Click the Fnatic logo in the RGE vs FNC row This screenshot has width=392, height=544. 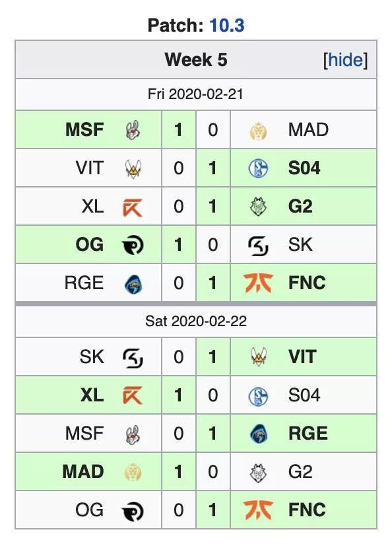pos(258,283)
